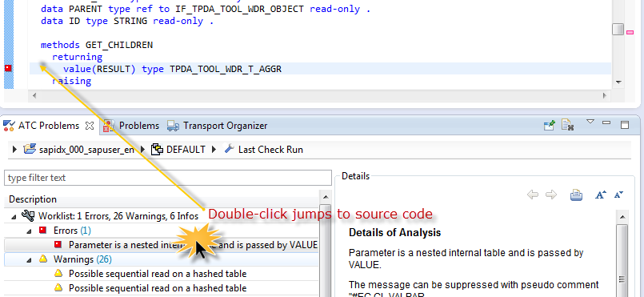Open the ATC Problems view menu triangle
Image resolution: width=644 pixels, height=297 pixels.
click(590, 122)
